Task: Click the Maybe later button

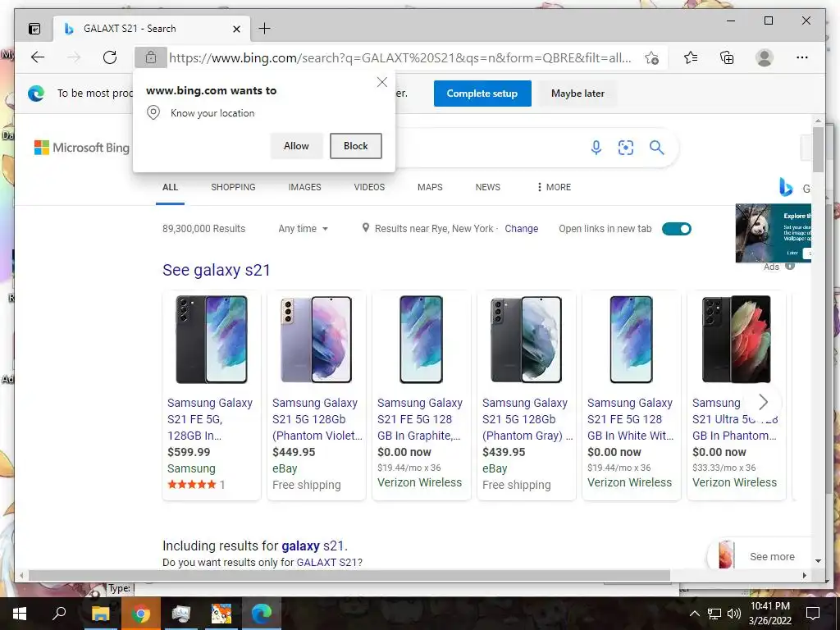Action: [x=577, y=94]
